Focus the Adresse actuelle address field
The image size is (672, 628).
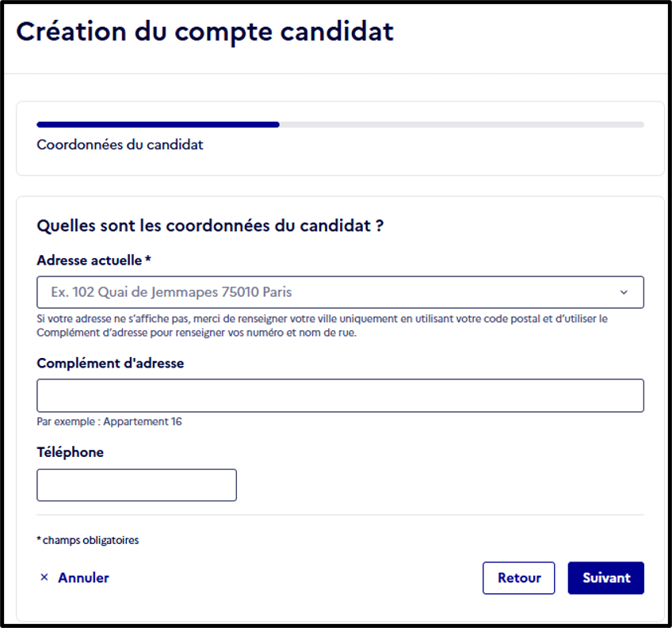[x=340, y=292]
